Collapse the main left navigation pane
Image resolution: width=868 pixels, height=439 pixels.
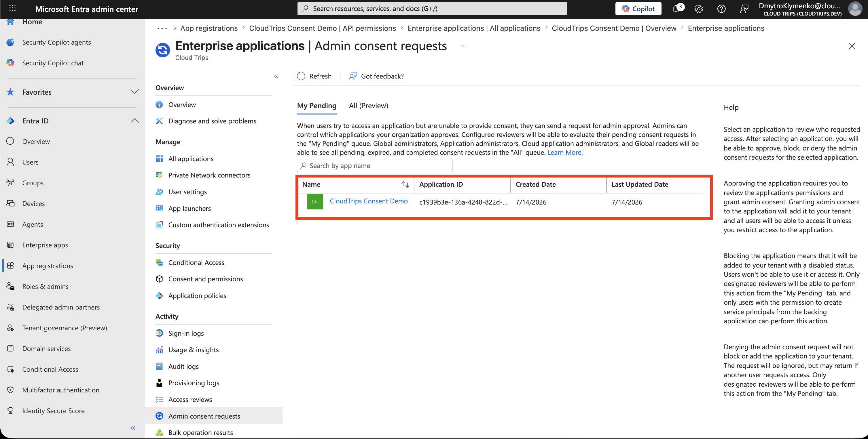coord(133,428)
